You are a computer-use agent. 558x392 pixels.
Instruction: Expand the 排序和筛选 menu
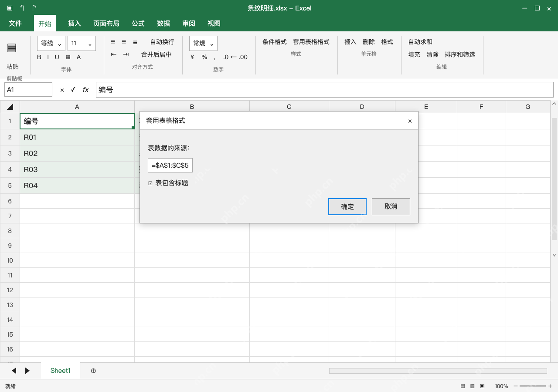coord(460,54)
